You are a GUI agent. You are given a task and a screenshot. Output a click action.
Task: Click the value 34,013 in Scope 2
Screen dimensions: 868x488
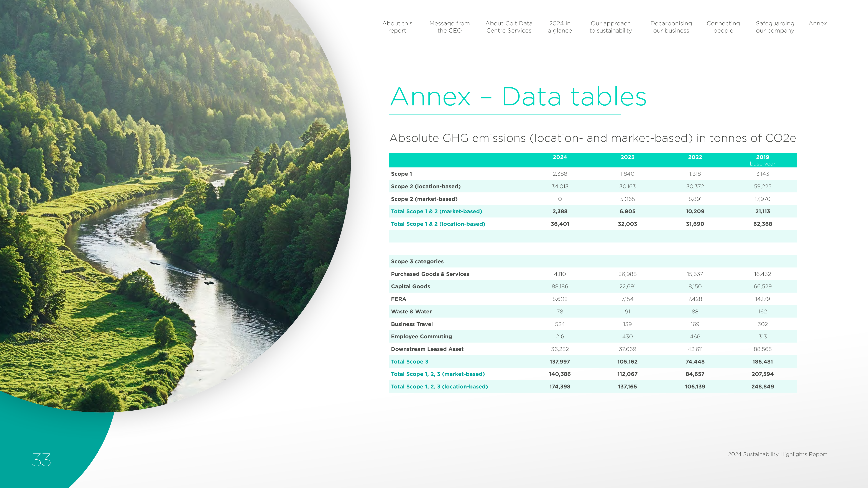[x=560, y=186]
